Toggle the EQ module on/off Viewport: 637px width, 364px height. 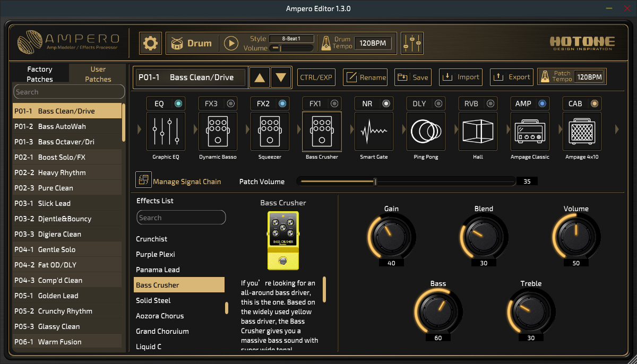[x=178, y=103]
